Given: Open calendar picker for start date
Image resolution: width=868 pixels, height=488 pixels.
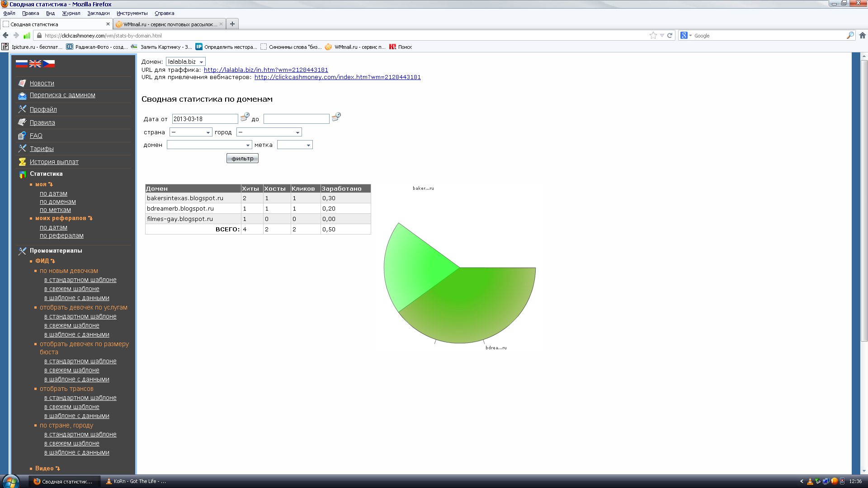Looking at the screenshot, I should [x=245, y=117].
